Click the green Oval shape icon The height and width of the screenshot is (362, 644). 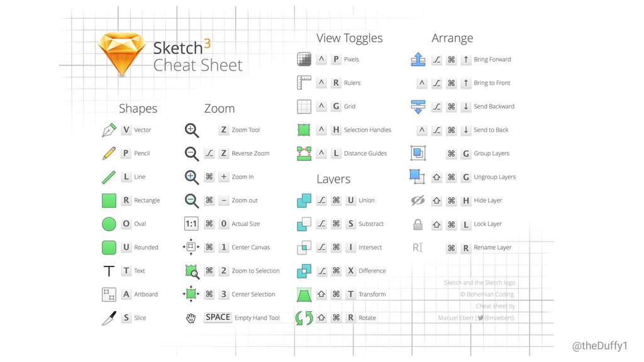pyautogui.click(x=109, y=224)
